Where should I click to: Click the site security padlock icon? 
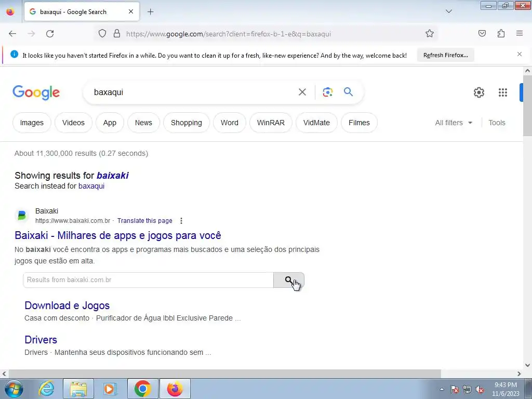[x=117, y=34]
